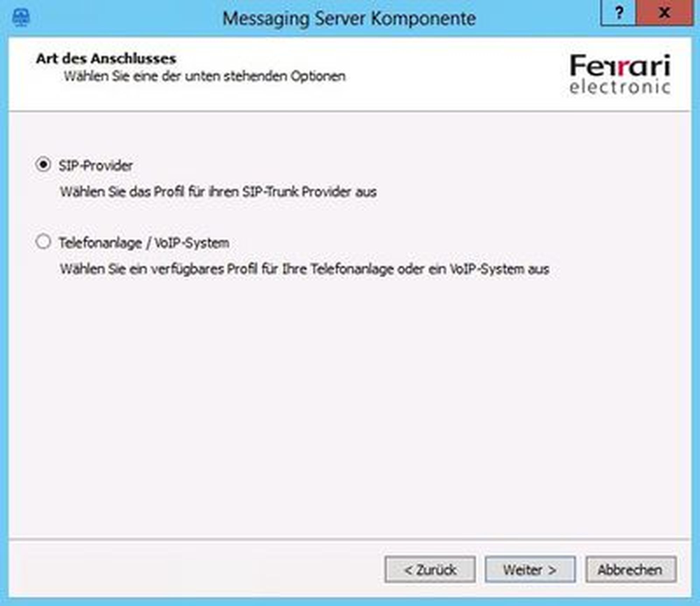The height and width of the screenshot is (606, 700).
Task: Click the separator line above the wizard buttons
Action: pyautogui.click(x=350, y=539)
